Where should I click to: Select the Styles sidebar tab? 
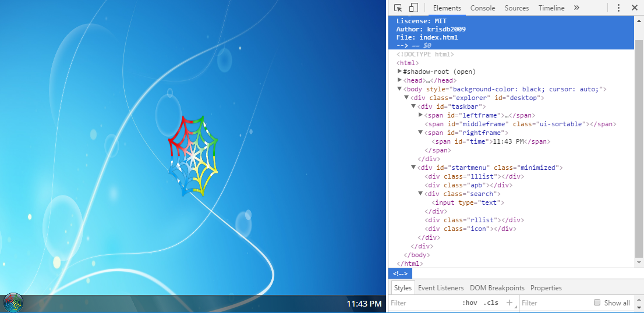(402, 288)
